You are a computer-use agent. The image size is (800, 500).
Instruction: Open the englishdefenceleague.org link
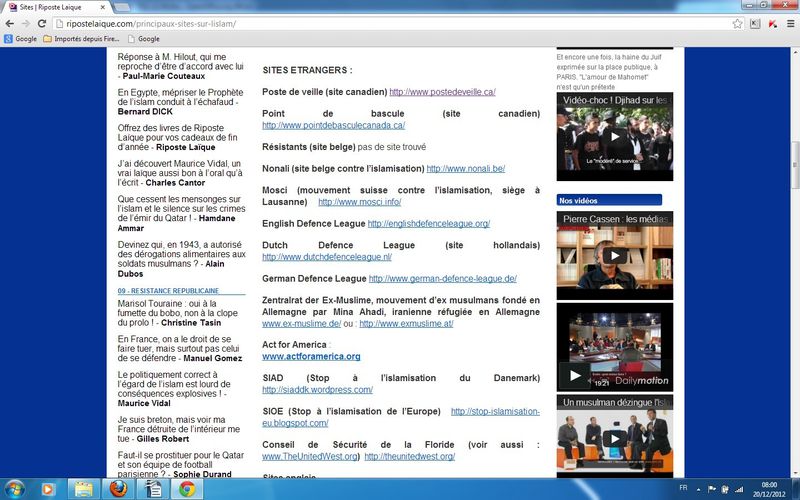[429, 223]
